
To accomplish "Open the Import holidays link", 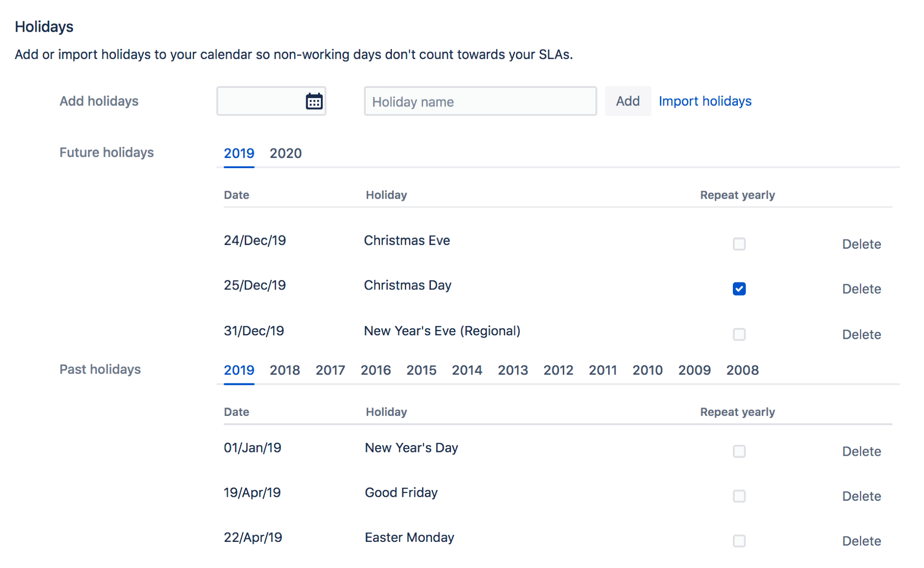I will click(x=705, y=101).
